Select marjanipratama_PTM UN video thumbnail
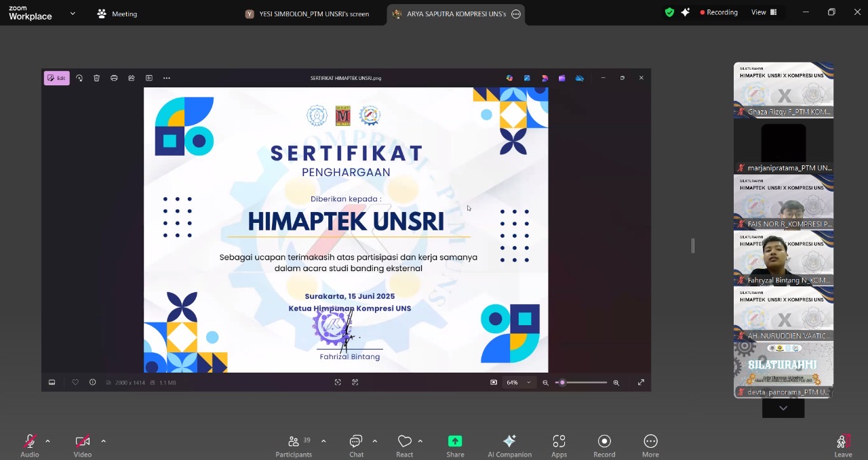Viewport: 868px width, 460px height. pyautogui.click(x=783, y=146)
